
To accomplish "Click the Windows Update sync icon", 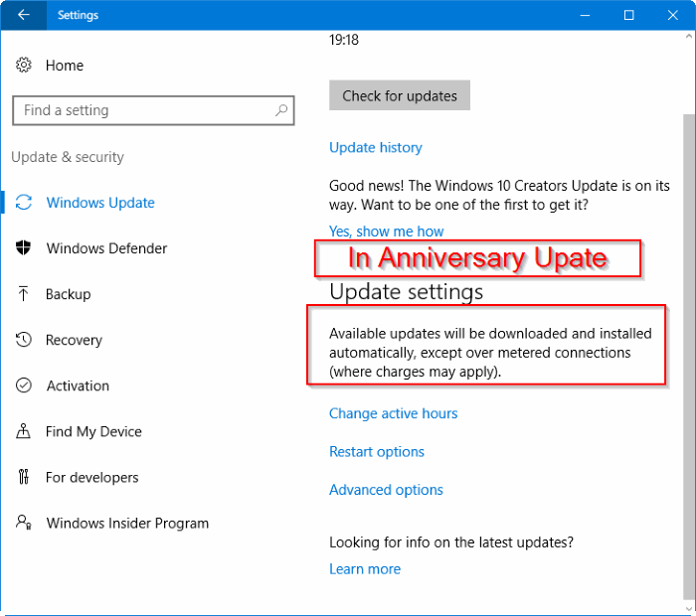I will [x=24, y=203].
